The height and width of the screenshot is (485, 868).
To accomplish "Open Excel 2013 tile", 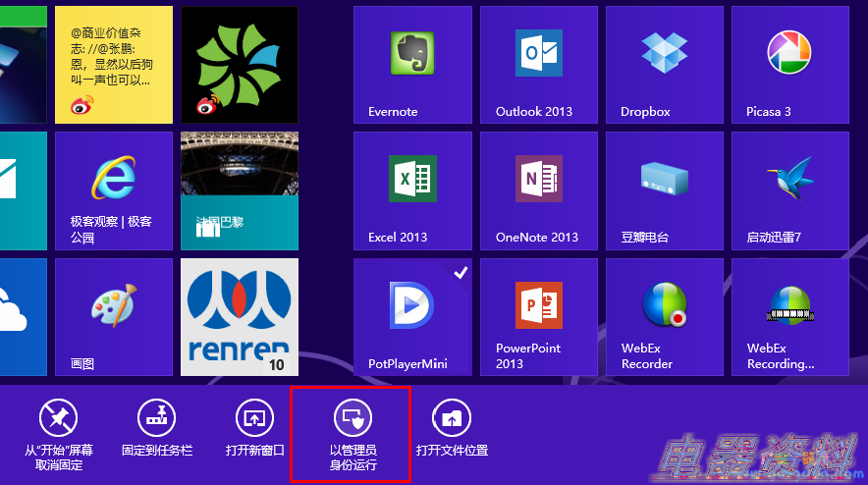I will point(412,190).
